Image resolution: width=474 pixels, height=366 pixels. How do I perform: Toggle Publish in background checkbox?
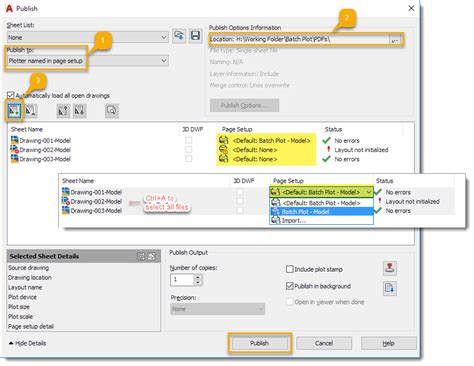pyautogui.click(x=290, y=286)
